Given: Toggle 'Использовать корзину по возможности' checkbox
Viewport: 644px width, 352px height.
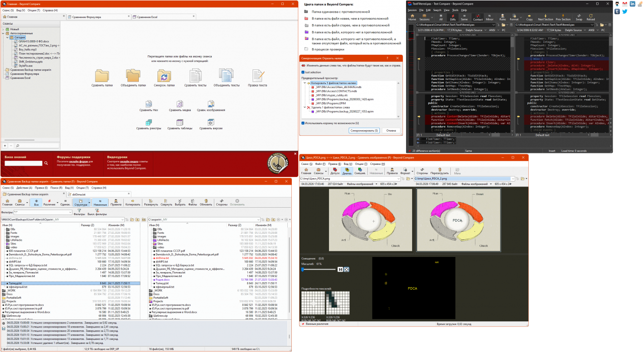Looking at the screenshot, I should [303, 123].
